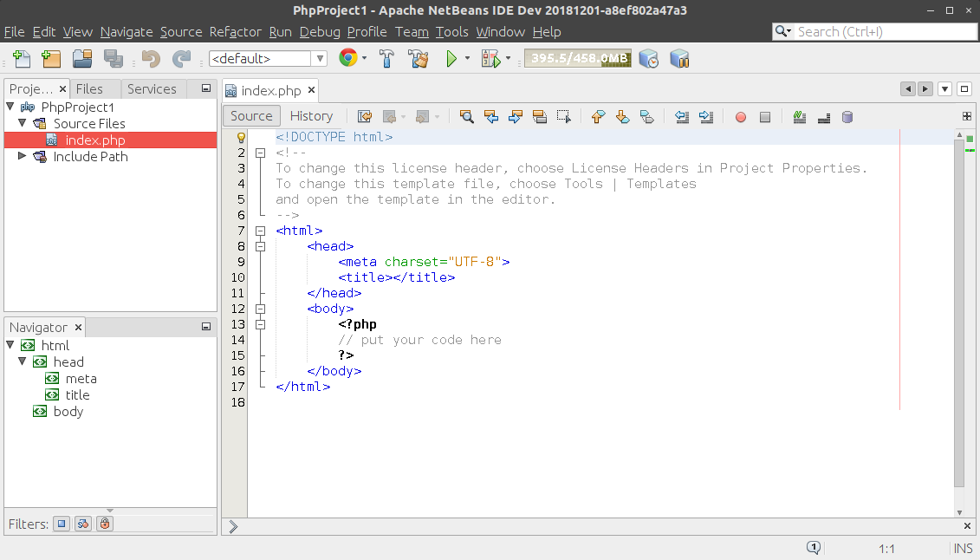Click Stop Macro Recording square icon
Screen dimensions: 980x560
tap(765, 117)
